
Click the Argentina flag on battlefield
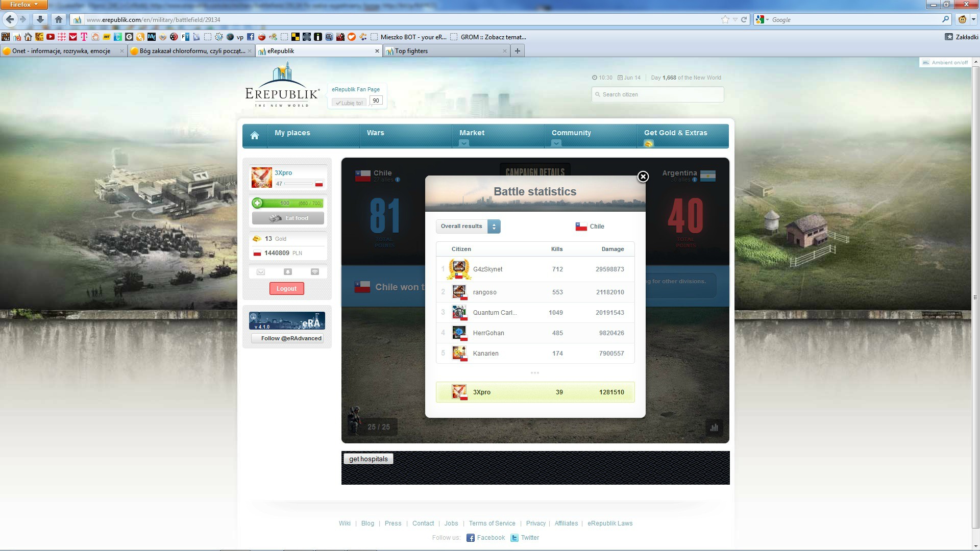point(708,176)
